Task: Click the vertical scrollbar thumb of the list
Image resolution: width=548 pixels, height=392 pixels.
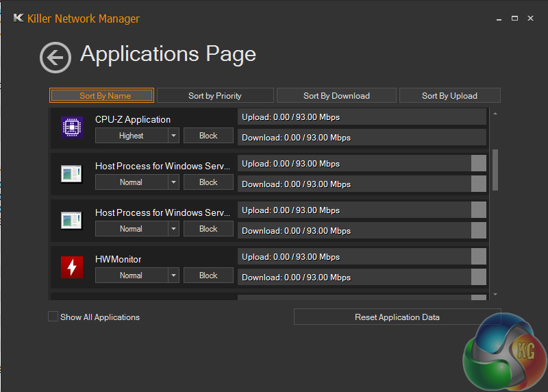Action: tap(495, 169)
